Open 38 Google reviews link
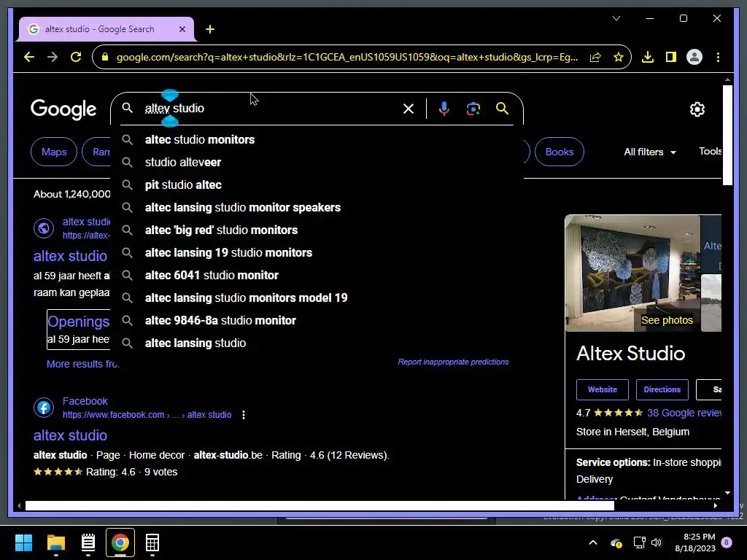This screenshot has height=560, width=747. [x=684, y=413]
